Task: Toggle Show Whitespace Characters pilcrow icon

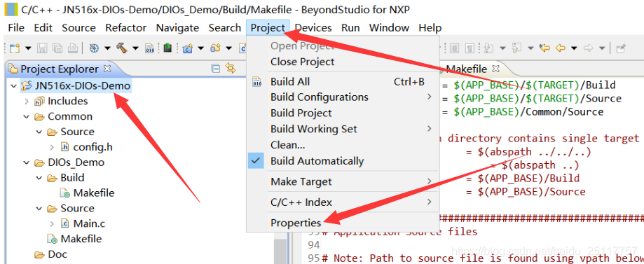Action: click(470, 48)
